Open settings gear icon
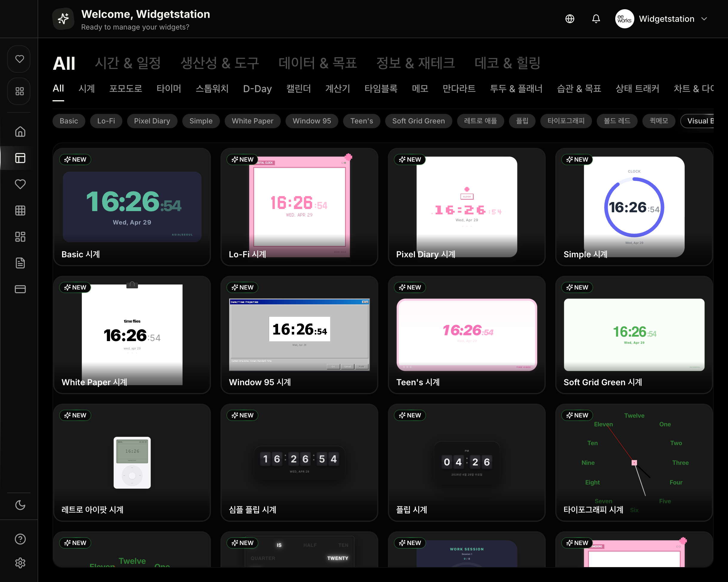 pos(20,563)
